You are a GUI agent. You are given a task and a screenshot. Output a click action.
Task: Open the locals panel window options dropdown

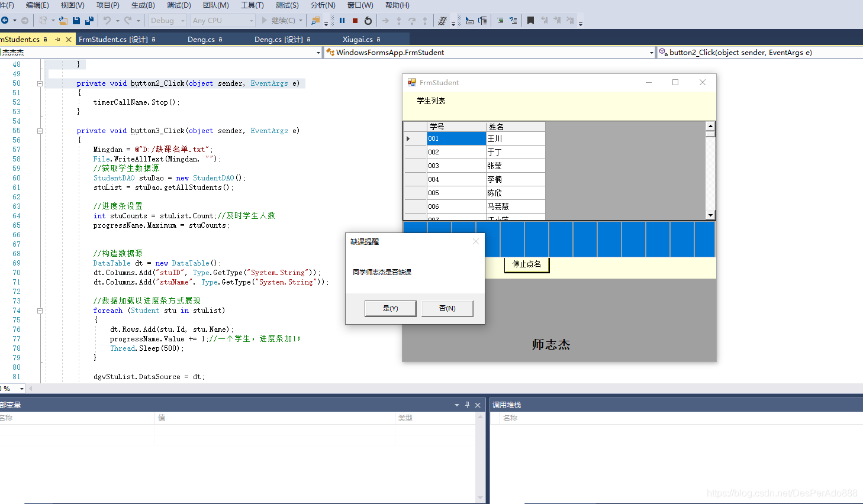pyautogui.click(x=457, y=405)
